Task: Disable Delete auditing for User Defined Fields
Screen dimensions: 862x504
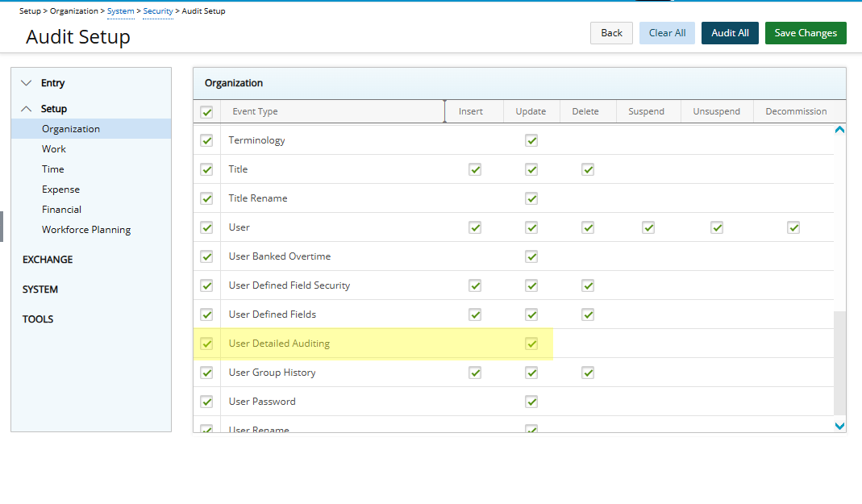Action: (x=588, y=314)
